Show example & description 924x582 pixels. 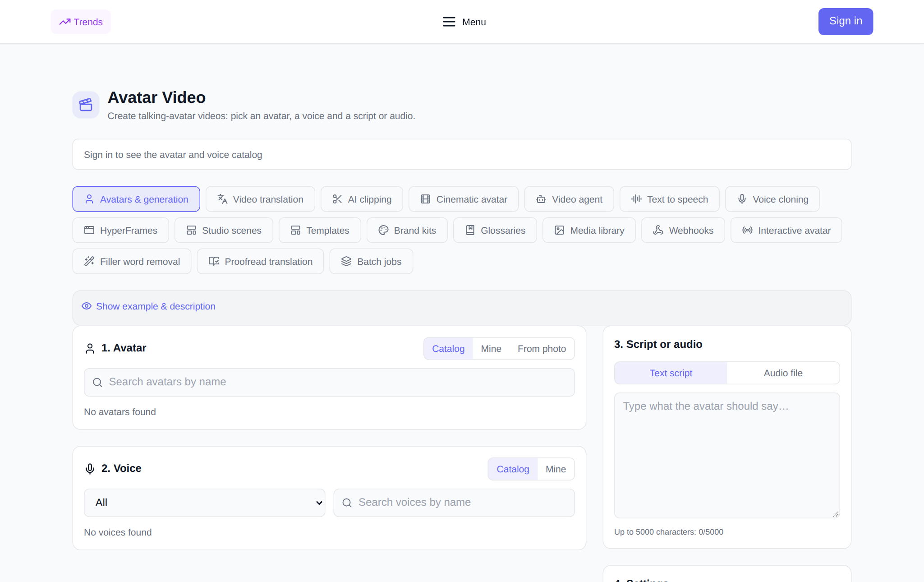148,306
